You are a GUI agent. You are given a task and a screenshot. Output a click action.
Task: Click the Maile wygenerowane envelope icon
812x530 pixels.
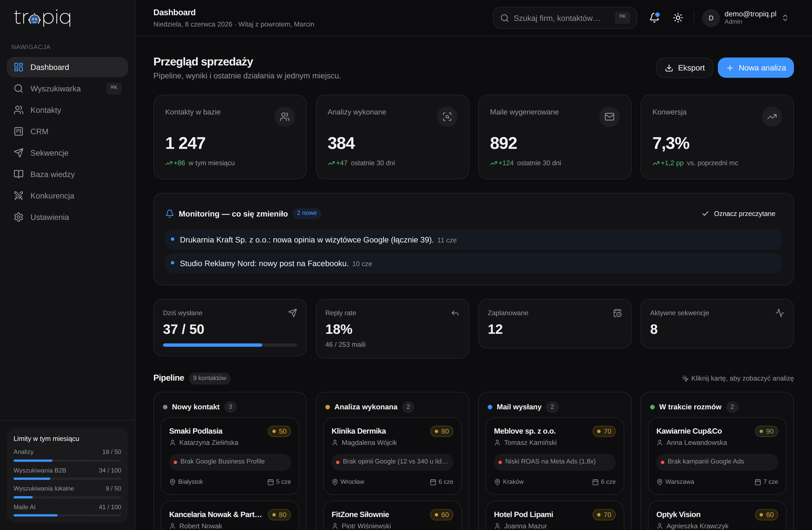(609, 117)
